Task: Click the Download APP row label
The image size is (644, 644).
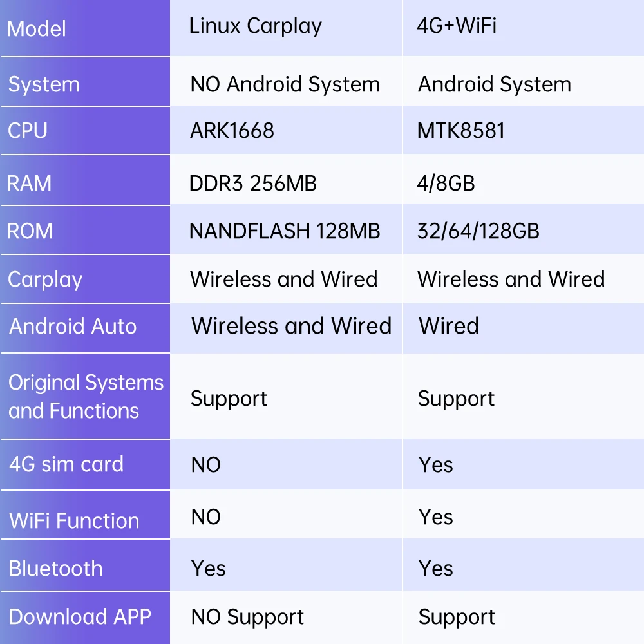Action: coord(80,617)
